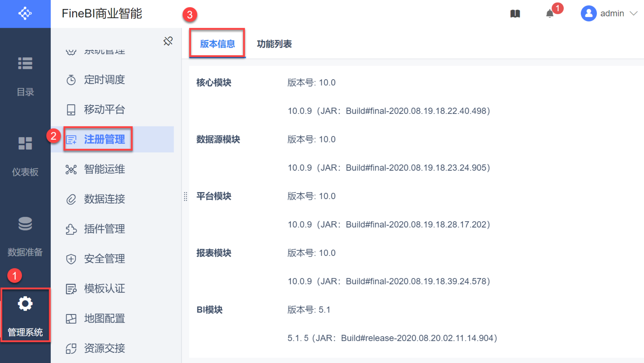This screenshot has width=644, height=363.
Task: Click the admin user avatar
Action: [x=588, y=14]
